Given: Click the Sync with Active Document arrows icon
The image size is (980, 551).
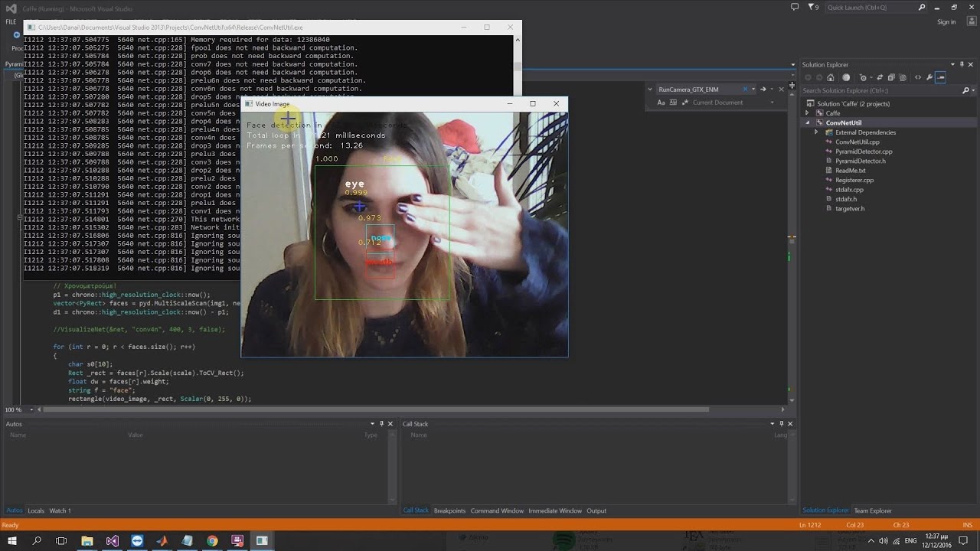Looking at the screenshot, I should (880, 77).
